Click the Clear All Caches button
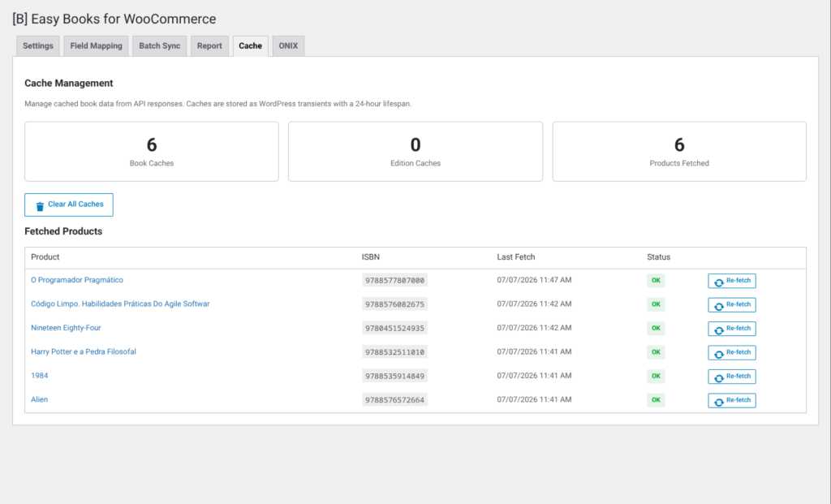 pyautogui.click(x=69, y=205)
